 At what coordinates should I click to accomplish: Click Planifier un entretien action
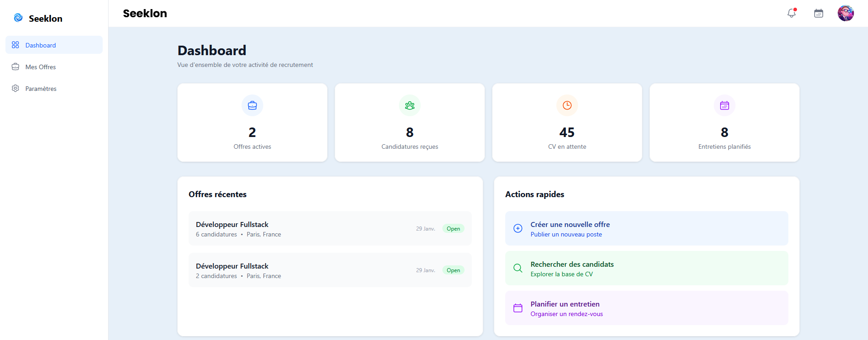(565, 304)
